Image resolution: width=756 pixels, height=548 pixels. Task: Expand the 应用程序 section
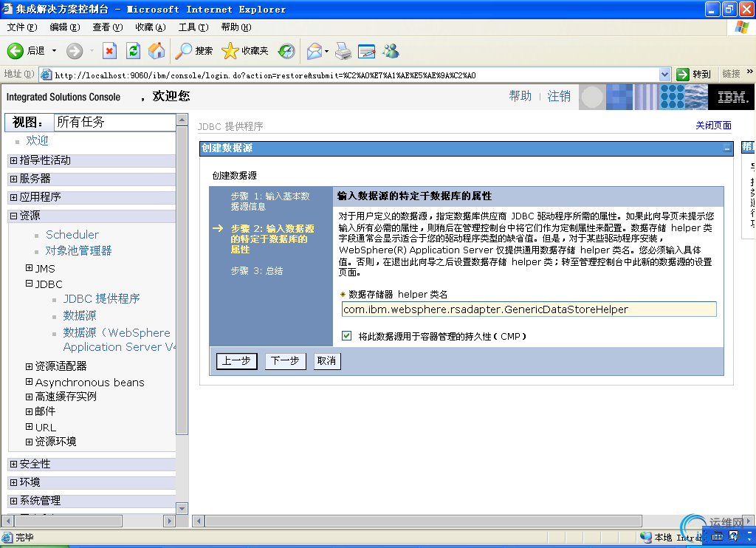click(x=13, y=197)
